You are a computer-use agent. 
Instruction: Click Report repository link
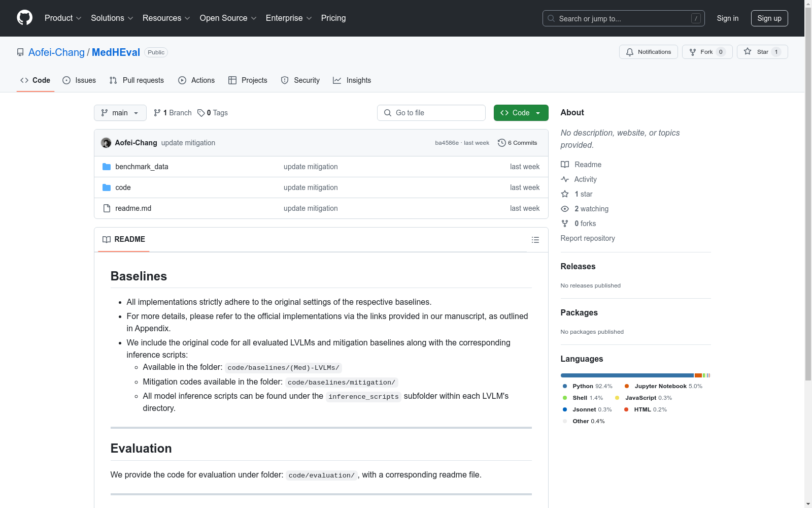[x=588, y=238]
